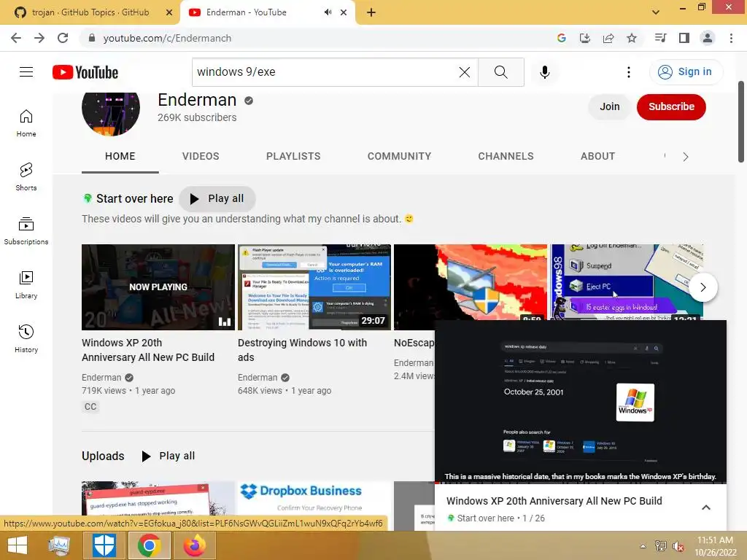Open Library in the sidebar
The width and height of the screenshot is (747, 560).
(x=26, y=285)
